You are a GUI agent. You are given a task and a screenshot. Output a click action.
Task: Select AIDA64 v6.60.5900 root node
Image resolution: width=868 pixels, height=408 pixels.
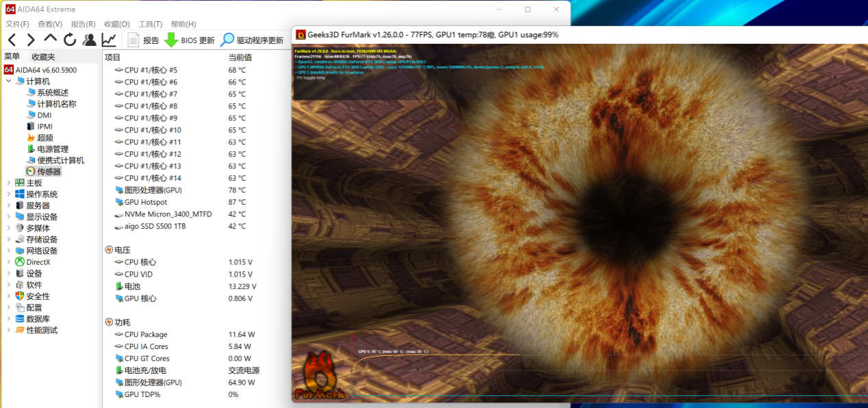pos(40,70)
